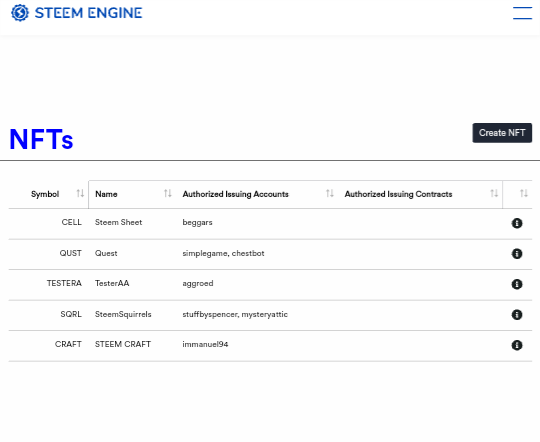Click the aggroed issuing account
Viewport: 540px width, 442px height.
pos(198,284)
